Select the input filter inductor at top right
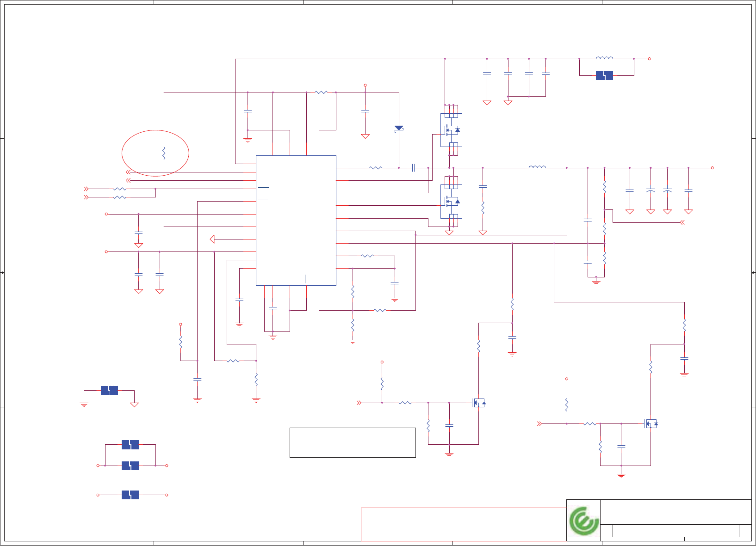 click(x=604, y=58)
